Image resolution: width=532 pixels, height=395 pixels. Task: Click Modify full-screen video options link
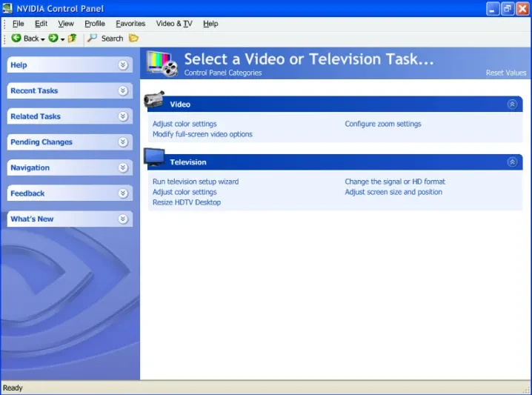(202, 134)
